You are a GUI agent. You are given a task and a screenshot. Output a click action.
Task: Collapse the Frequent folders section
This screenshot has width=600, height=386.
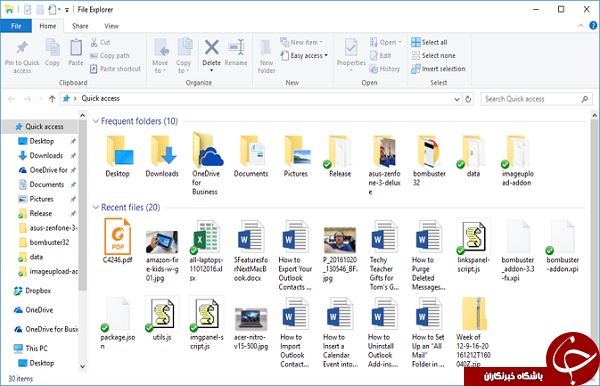96,121
